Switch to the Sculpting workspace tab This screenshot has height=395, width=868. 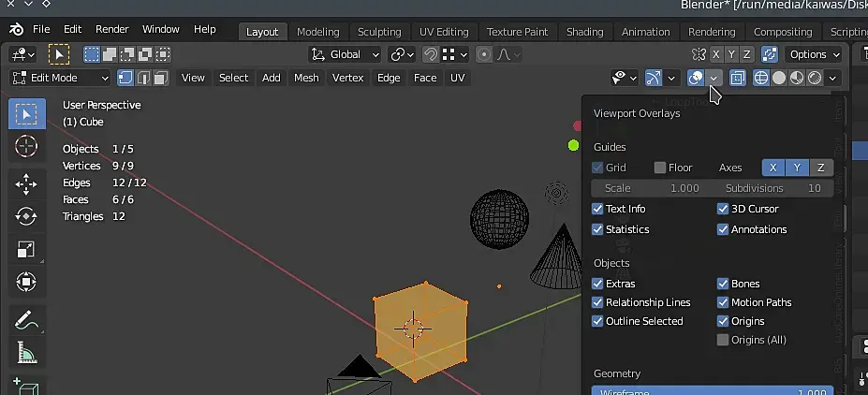[379, 32]
